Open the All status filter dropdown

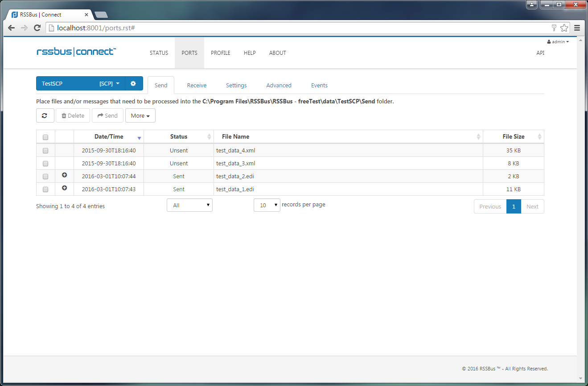click(x=189, y=205)
